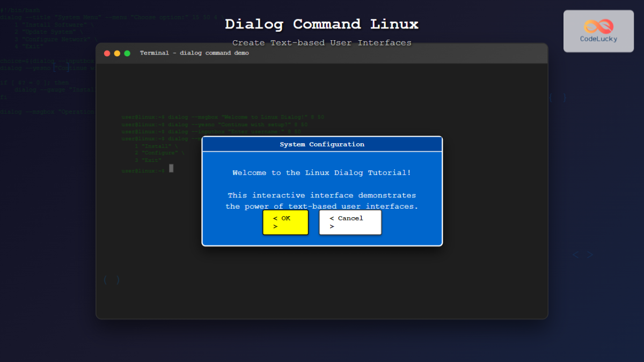Click the "Create Text-based User Interfaces" subtitle link
Image resolution: width=644 pixels, height=362 pixels.
[322, 42]
